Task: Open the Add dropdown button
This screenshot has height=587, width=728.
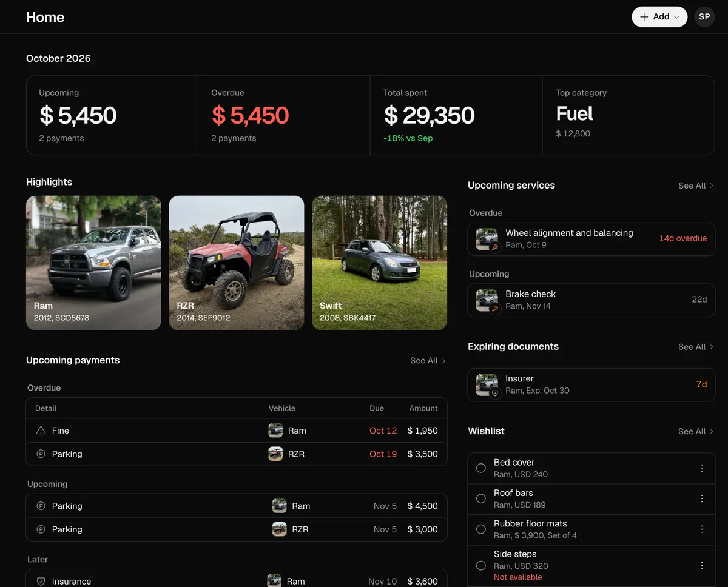Action: pos(659,17)
